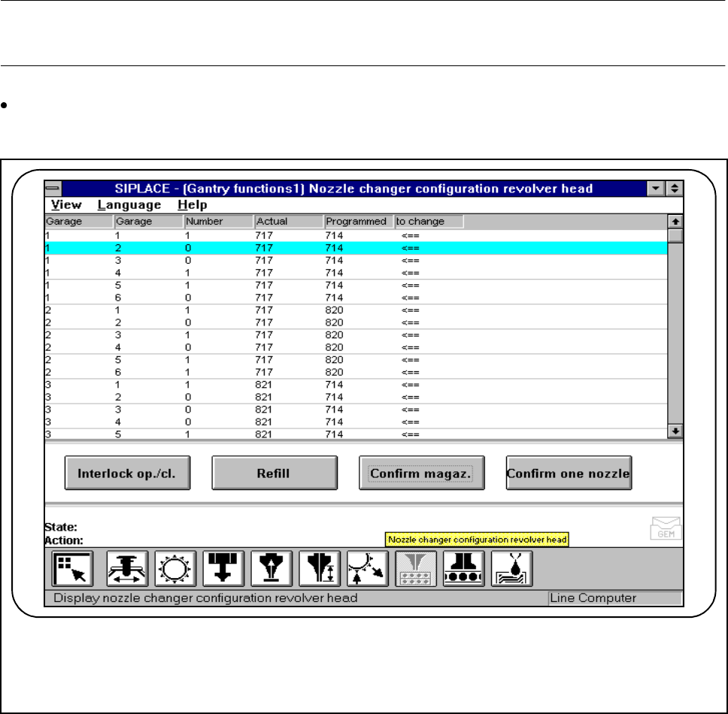Click the 'Display nozzle changer configuration' status text

(x=205, y=598)
